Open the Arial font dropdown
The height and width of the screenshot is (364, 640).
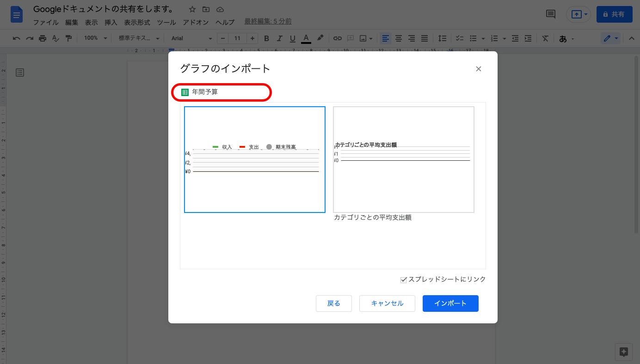(191, 38)
